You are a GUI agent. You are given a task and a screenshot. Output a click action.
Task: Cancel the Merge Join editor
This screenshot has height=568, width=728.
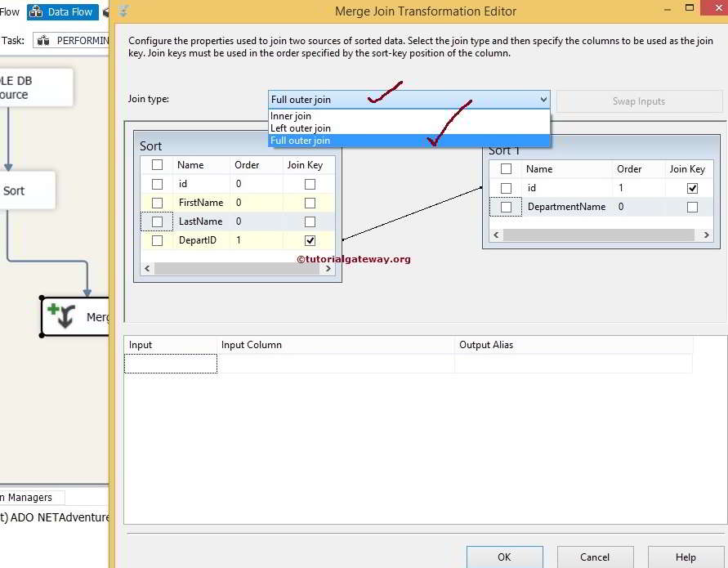tap(595, 557)
